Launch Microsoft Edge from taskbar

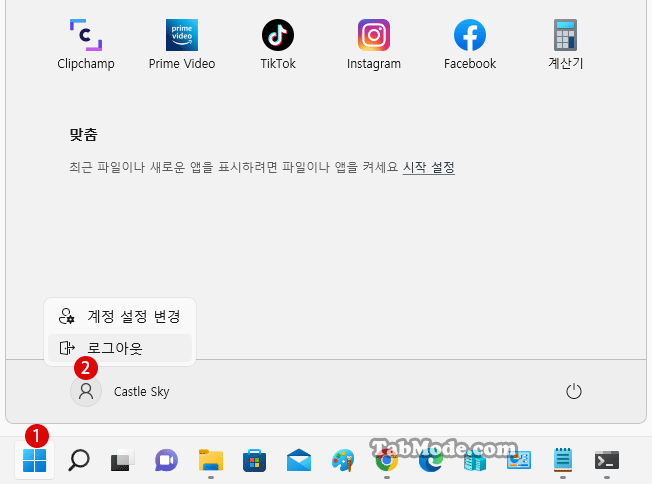click(431, 460)
